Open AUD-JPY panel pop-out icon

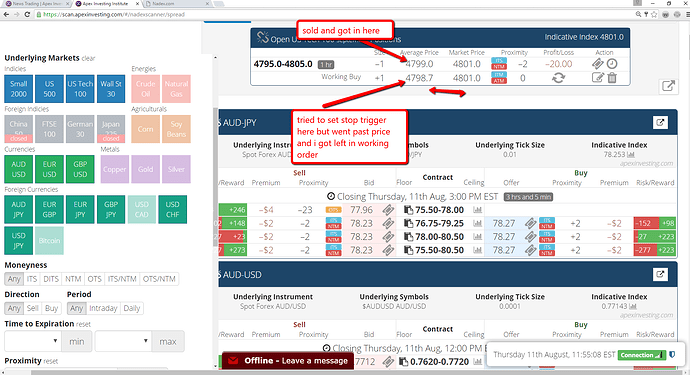click(660, 123)
